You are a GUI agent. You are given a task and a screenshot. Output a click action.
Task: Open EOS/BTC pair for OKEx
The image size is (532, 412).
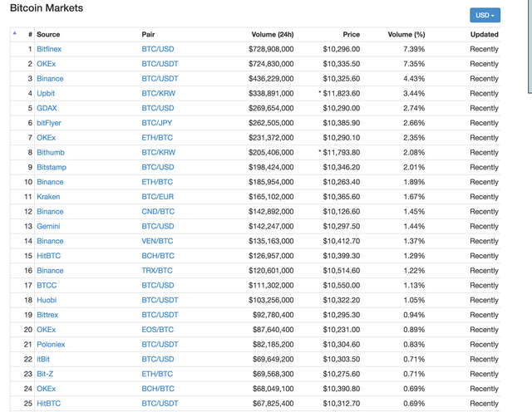tap(157, 330)
